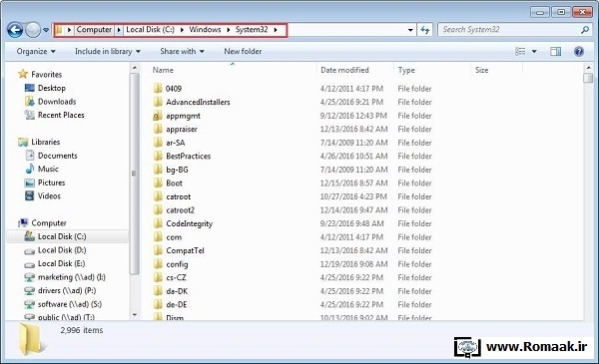Open Downloads in the navigation pane
The height and width of the screenshot is (364, 599).
tap(57, 102)
